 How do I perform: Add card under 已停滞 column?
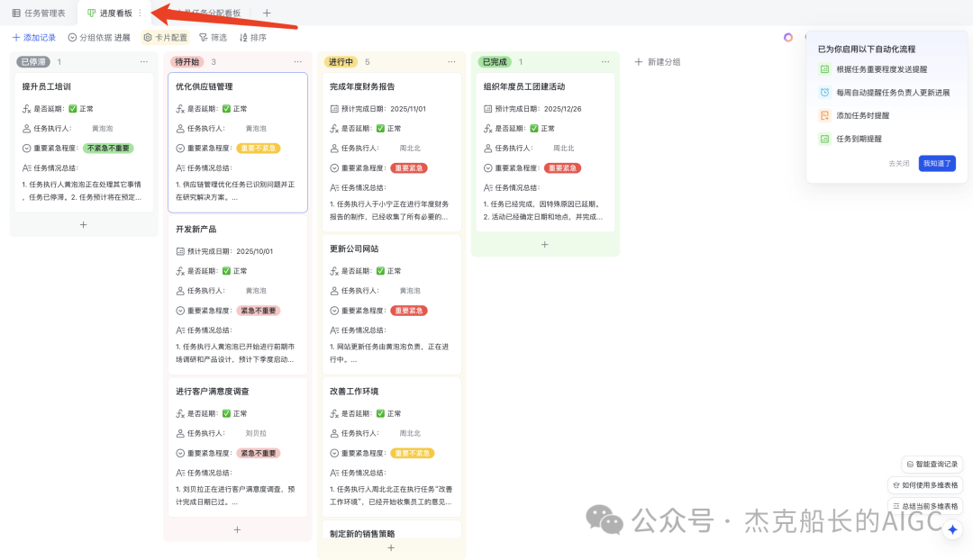[x=83, y=225]
